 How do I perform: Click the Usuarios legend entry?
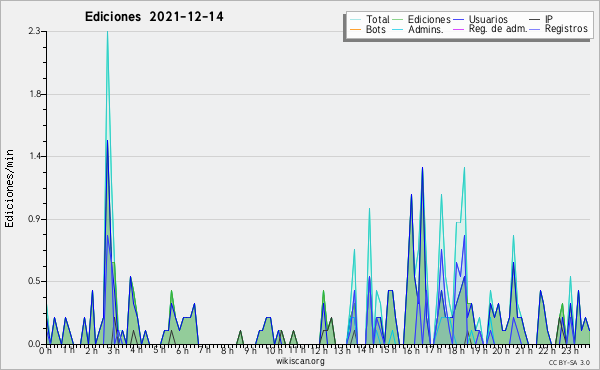pyautogui.click(x=481, y=19)
